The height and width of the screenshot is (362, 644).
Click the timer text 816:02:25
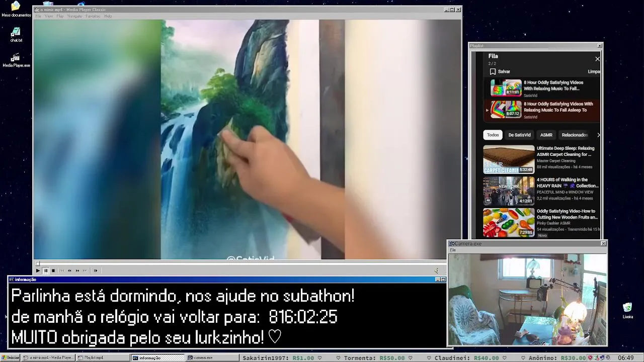[x=303, y=317]
